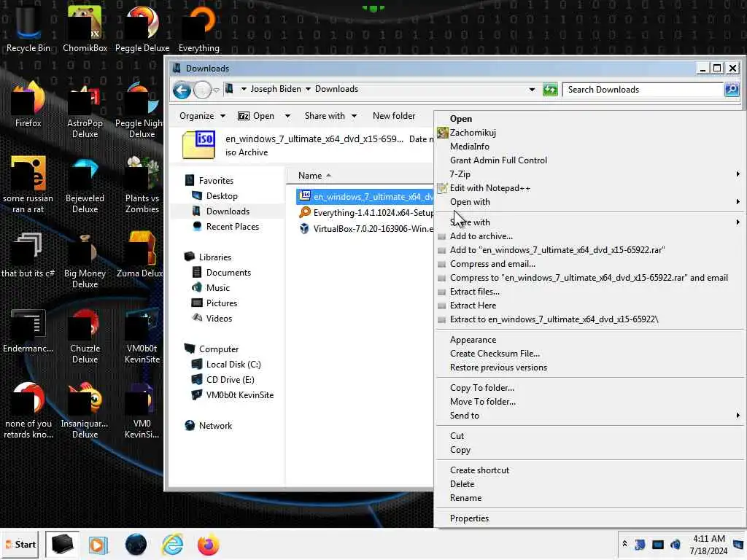Open the media player taskbar icon
Image resolution: width=747 pixels, height=560 pixels.
(x=98, y=545)
